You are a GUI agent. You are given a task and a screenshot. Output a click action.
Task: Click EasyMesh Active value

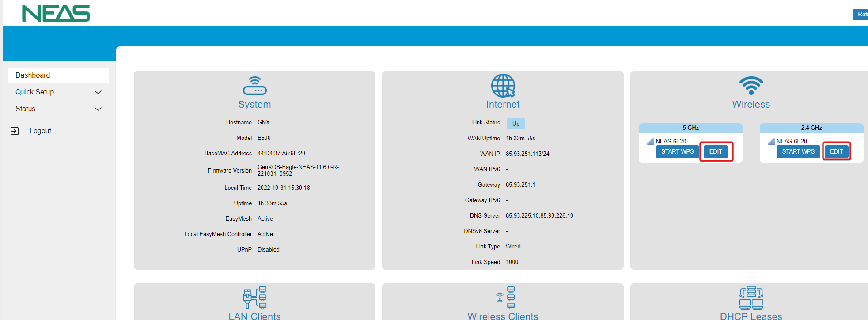tap(265, 219)
